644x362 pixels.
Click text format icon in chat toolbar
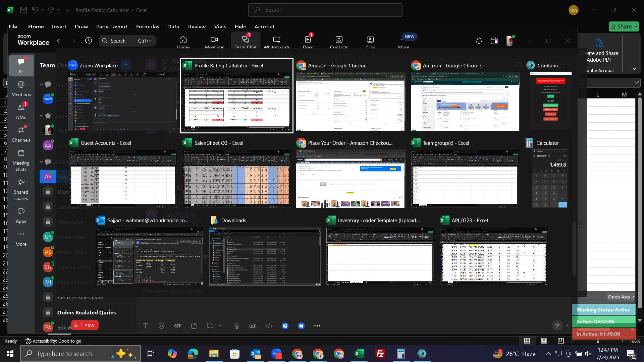point(146,326)
